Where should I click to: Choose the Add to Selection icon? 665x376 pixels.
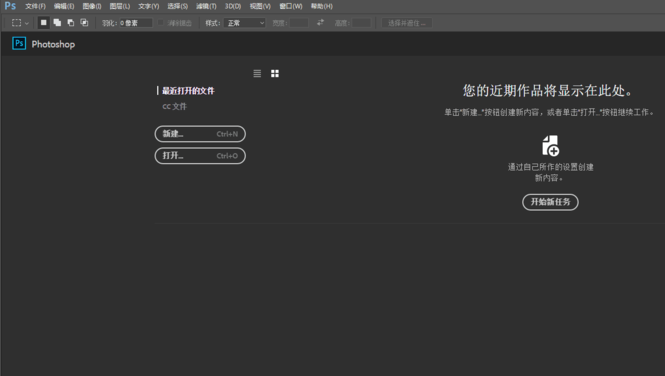point(57,23)
